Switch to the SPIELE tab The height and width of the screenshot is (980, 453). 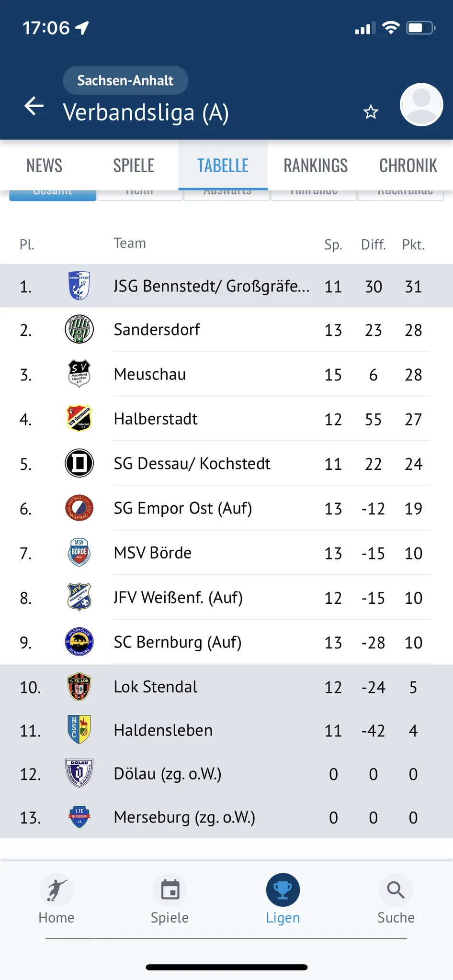coord(134,166)
